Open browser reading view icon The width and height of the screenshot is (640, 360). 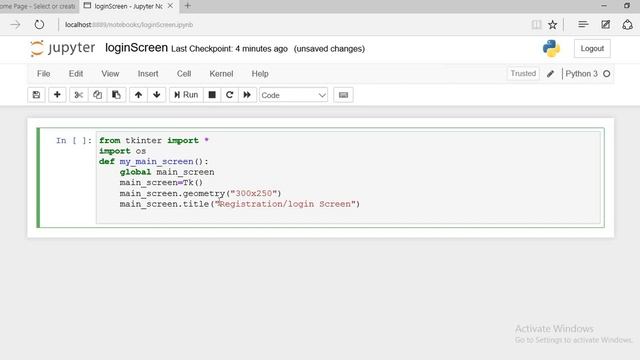(536, 25)
